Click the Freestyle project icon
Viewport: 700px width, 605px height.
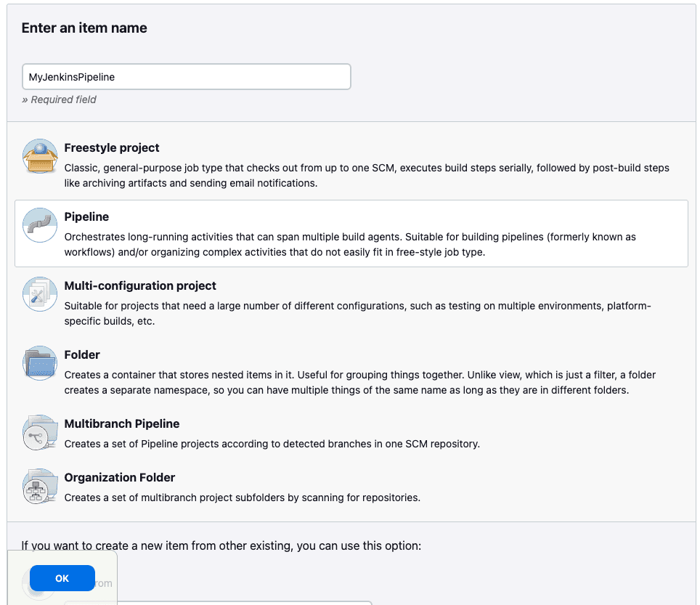click(x=39, y=155)
